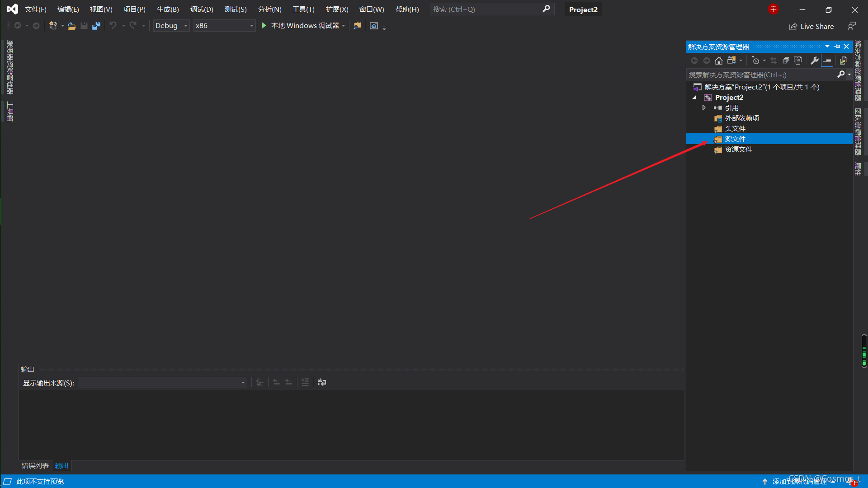This screenshot has width=868, height=488.
Task: Open the 显示输出来源 combo box
Action: click(162, 383)
